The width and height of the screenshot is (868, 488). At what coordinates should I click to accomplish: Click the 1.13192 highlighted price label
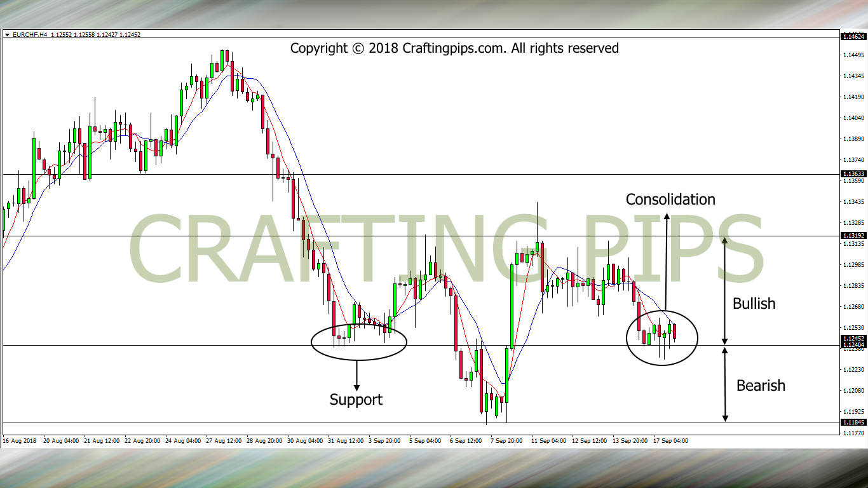(852, 236)
